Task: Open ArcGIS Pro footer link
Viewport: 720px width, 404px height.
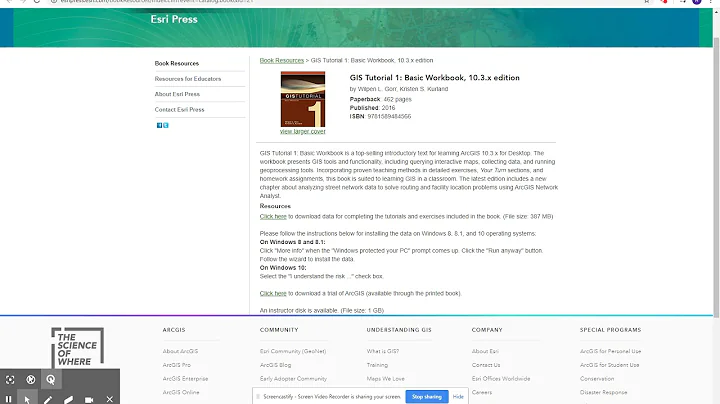Action: coord(176,365)
